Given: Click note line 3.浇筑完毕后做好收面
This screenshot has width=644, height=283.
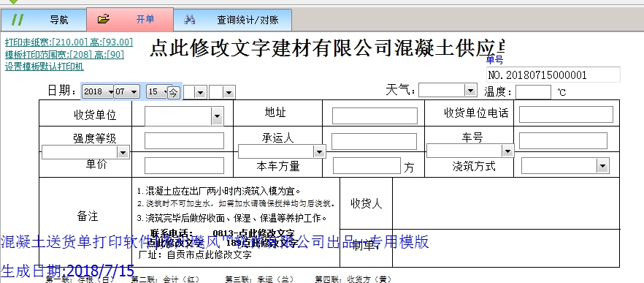Looking at the screenshot, I should (x=231, y=218).
